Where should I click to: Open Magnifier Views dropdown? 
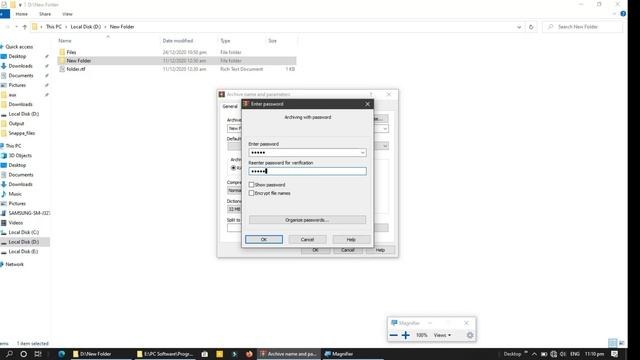click(442, 335)
